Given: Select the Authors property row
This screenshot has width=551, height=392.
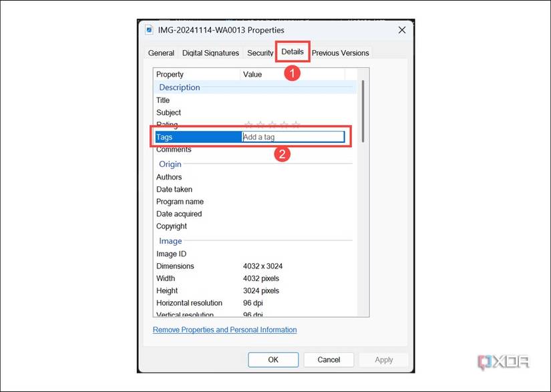Looking at the screenshot, I should pos(255,177).
